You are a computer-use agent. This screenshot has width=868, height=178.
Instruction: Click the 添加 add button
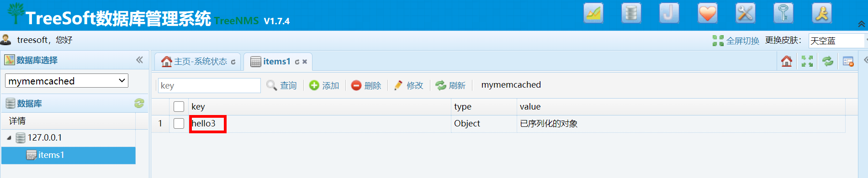(324, 85)
